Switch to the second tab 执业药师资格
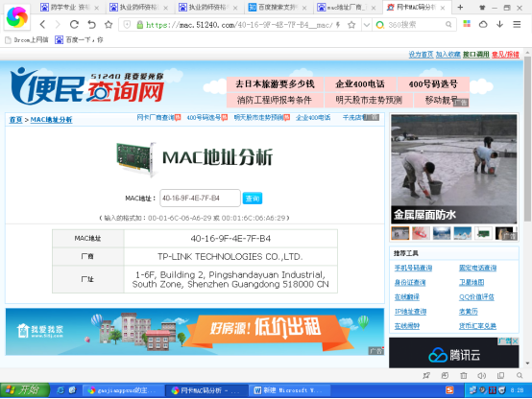 (x=139, y=7)
